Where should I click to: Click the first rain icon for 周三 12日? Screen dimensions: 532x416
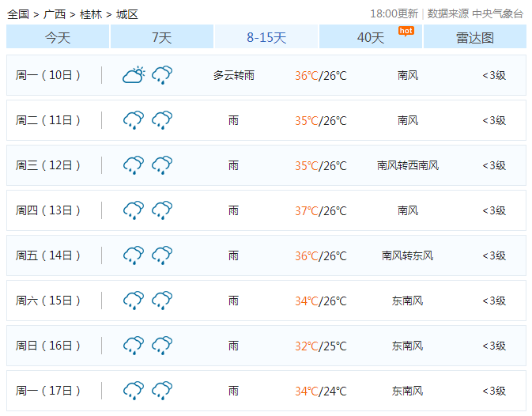(134, 165)
